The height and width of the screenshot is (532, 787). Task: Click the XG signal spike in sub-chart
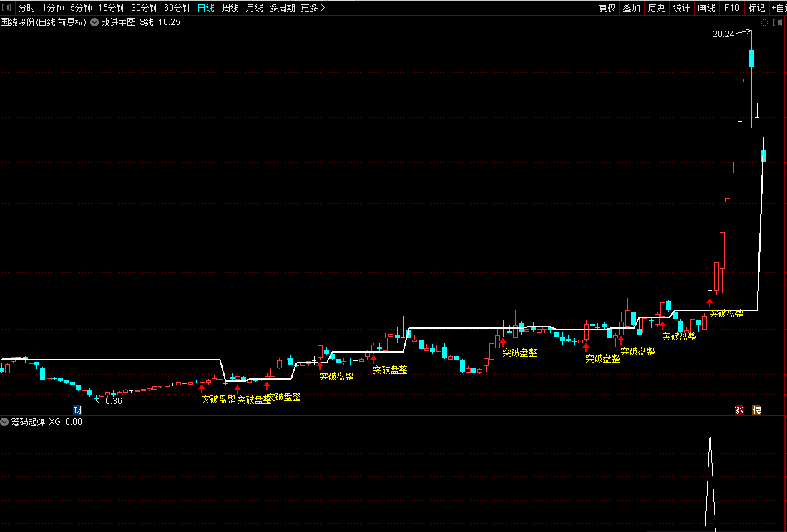710,481
